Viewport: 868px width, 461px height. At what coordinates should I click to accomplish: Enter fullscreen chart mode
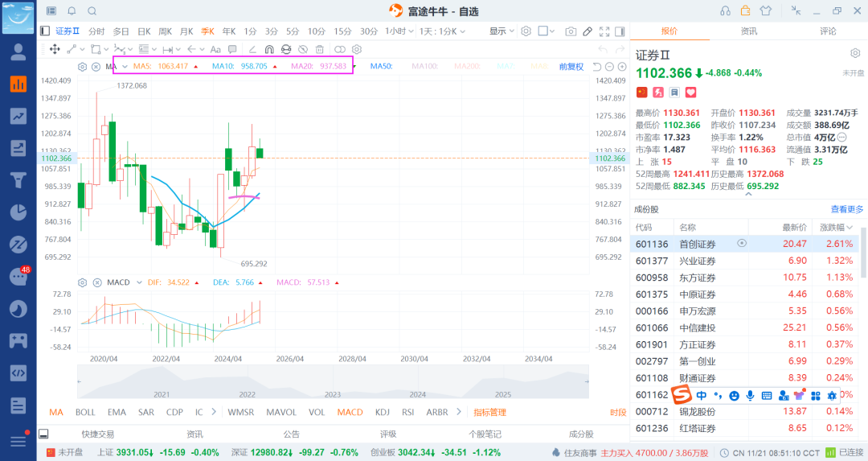pos(604,31)
